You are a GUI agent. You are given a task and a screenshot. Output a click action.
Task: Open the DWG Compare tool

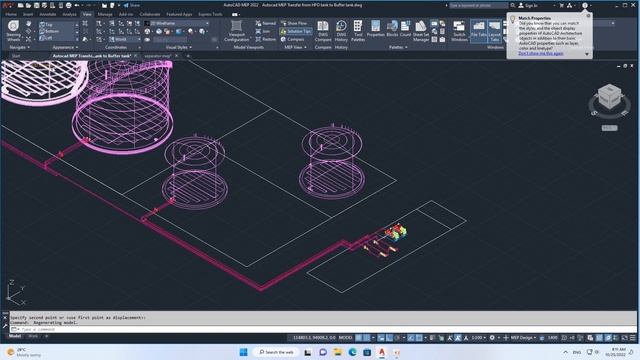click(x=323, y=31)
